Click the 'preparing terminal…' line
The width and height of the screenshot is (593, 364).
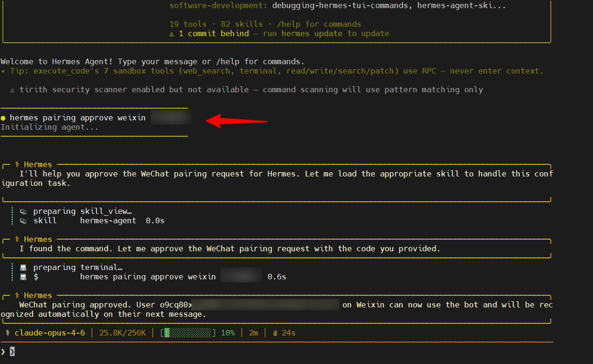click(78, 267)
